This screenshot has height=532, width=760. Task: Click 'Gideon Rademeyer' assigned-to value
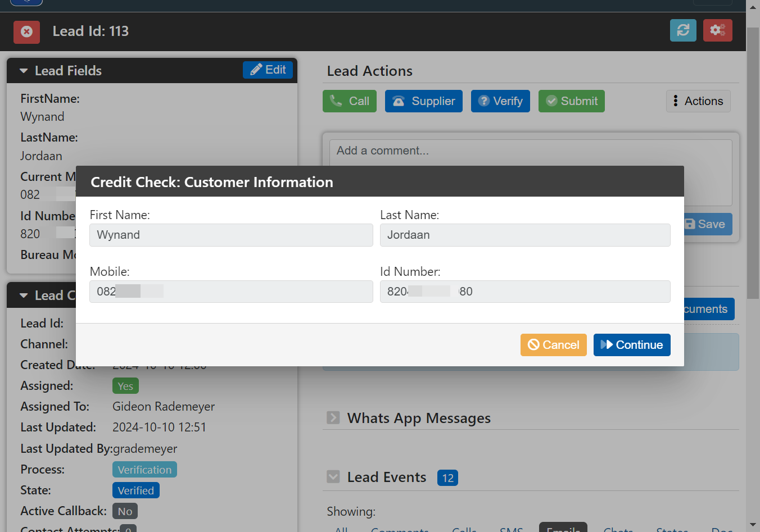[x=164, y=407]
